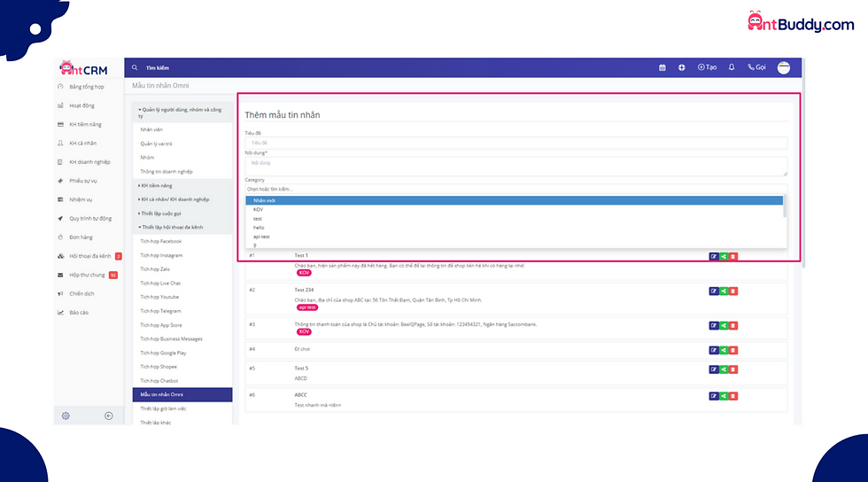This screenshot has height=482, width=868.
Task: Open Hội thoại đa kênh in sidebar
Action: click(x=89, y=257)
